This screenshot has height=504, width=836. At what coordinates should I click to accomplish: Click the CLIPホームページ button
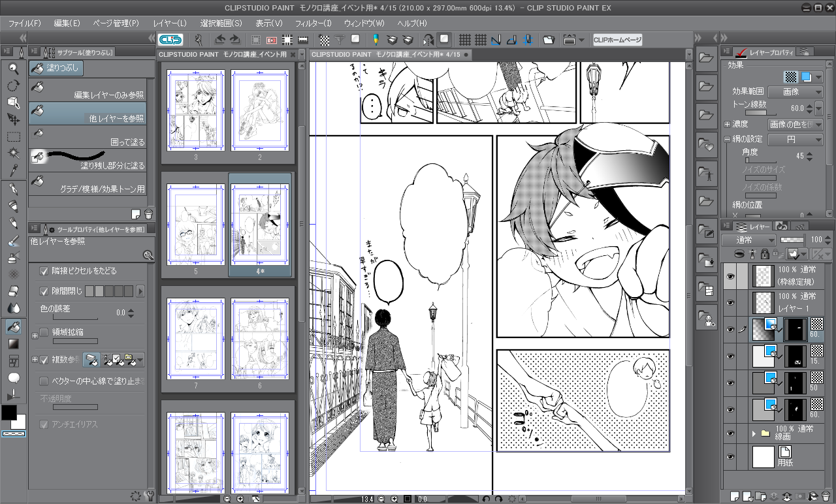618,40
